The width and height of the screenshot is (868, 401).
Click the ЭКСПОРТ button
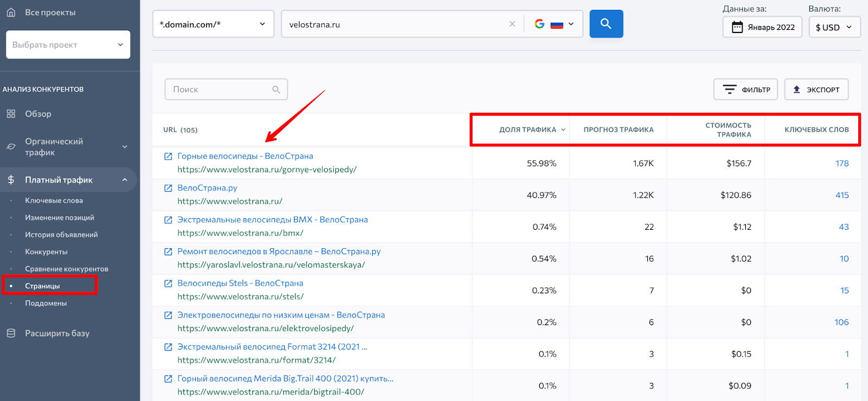(816, 89)
